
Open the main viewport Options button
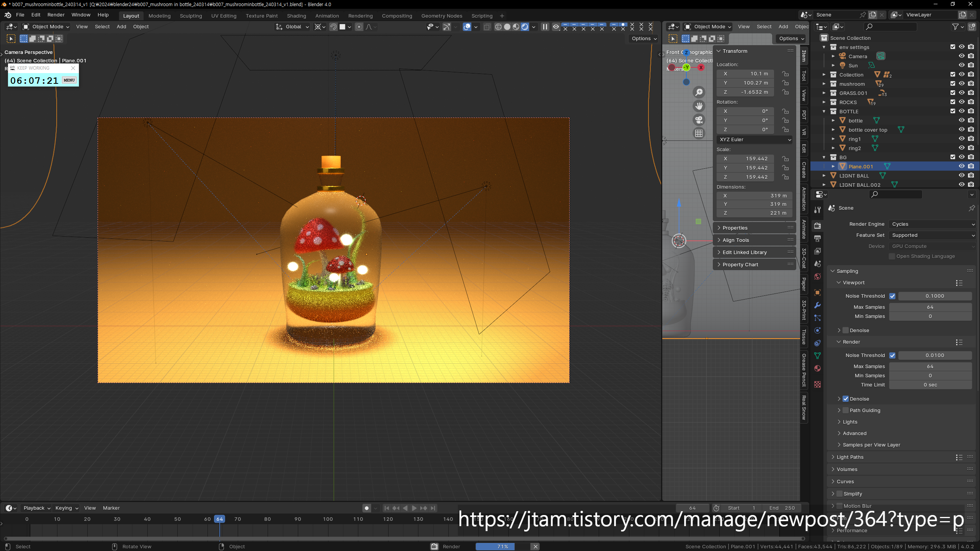(x=644, y=39)
